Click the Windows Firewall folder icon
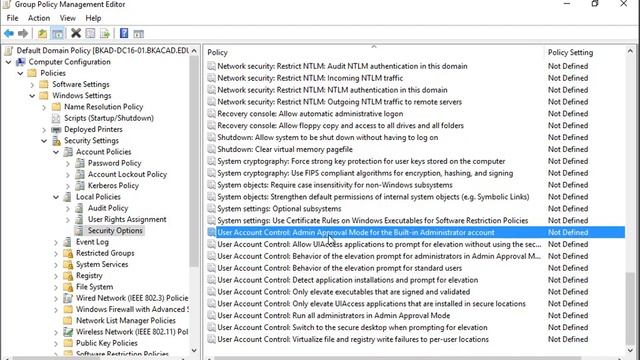 point(68,309)
